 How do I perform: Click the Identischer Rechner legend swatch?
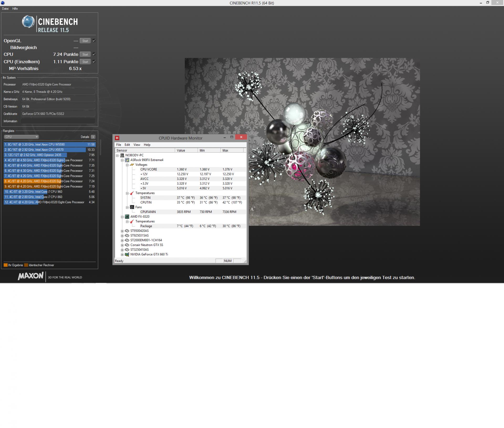(x=26, y=265)
